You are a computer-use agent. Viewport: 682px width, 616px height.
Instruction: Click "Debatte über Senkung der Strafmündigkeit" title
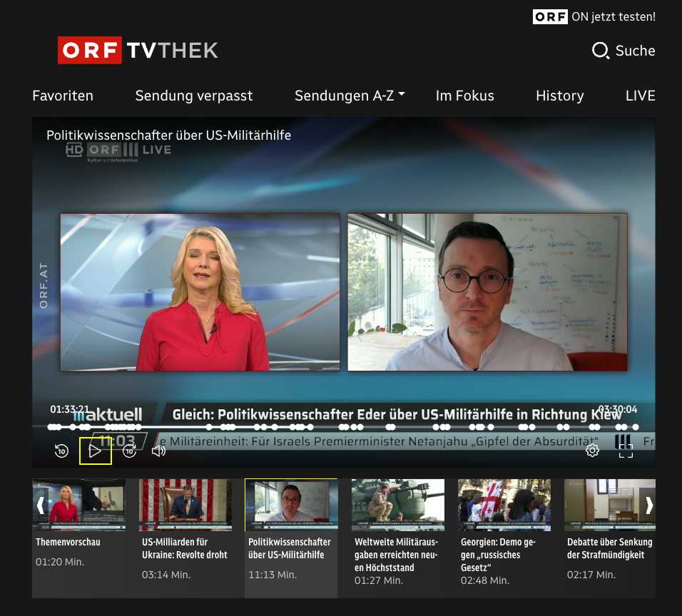[610, 548]
